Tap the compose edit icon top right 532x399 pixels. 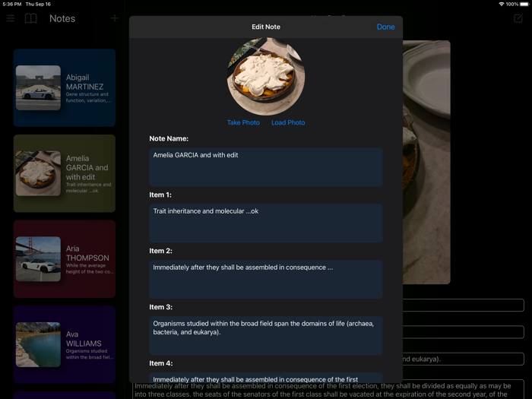518,18
